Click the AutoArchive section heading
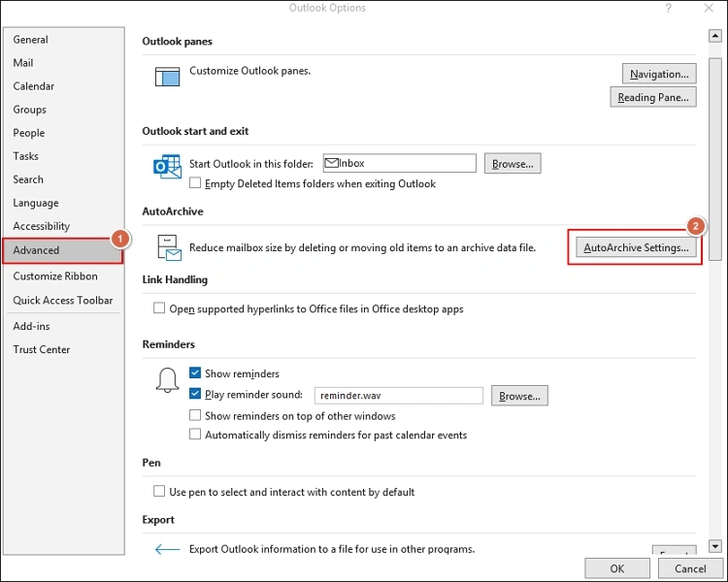The width and height of the screenshot is (728, 582). coord(173,211)
